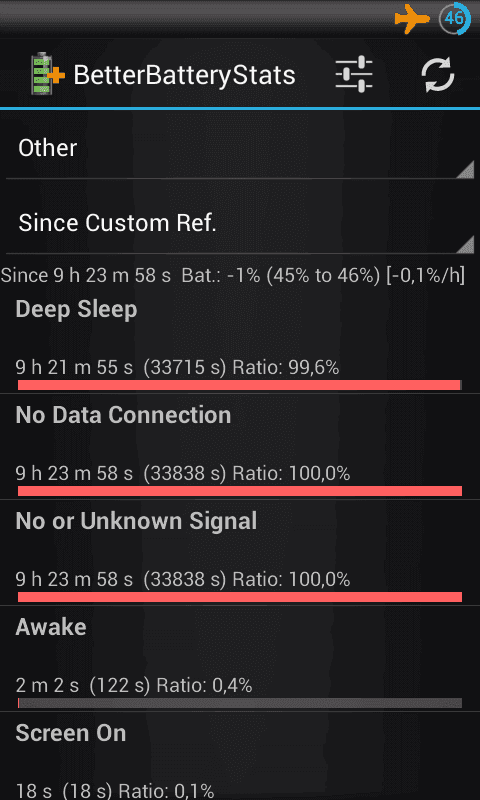Select the Deep Sleep entry
The image size is (480, 800).
point(240,340)
